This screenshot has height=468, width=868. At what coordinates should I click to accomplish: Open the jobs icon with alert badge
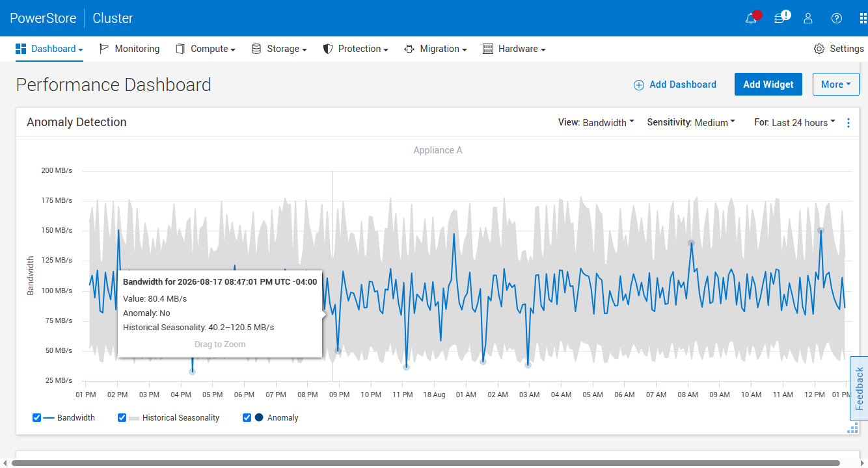click(x=781, y=18)
